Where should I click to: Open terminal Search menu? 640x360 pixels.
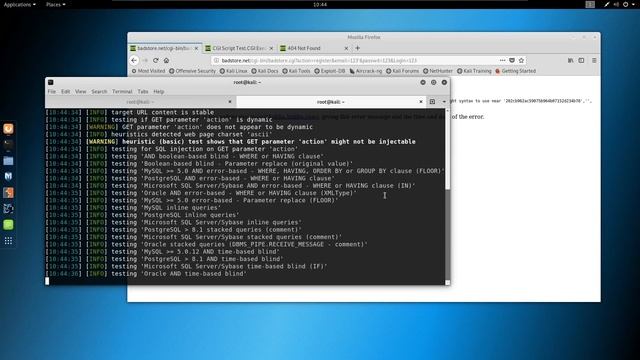coord(99,91)
